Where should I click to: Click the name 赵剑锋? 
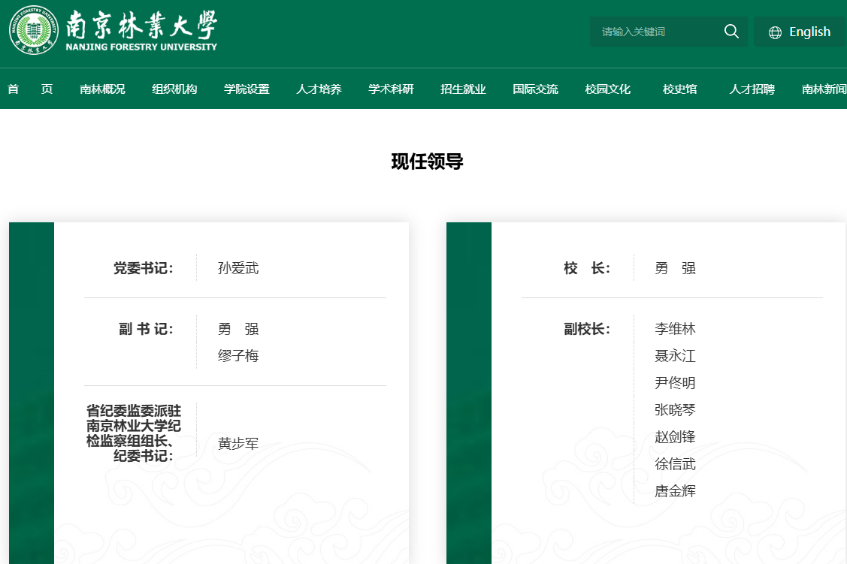coord(675,437)
